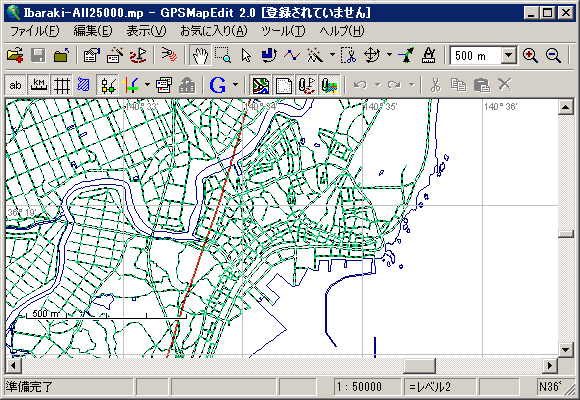This screenshot has height=400, width=580.
Task: Expand the Redo history dropdown arrow
Action: (x=411, y=85)
